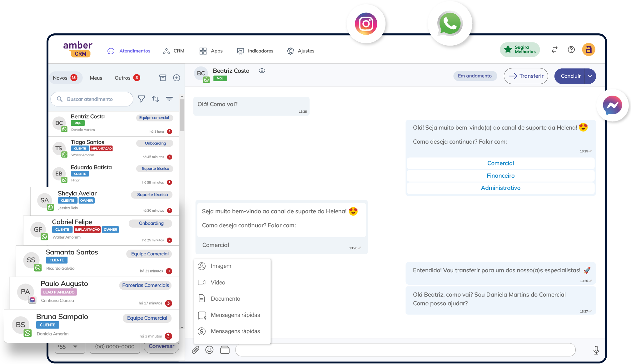The height and width of the screenshot is (364, 631).
Task: Open the filter funnel icon in search bar
Action: (x=142, y=99)
